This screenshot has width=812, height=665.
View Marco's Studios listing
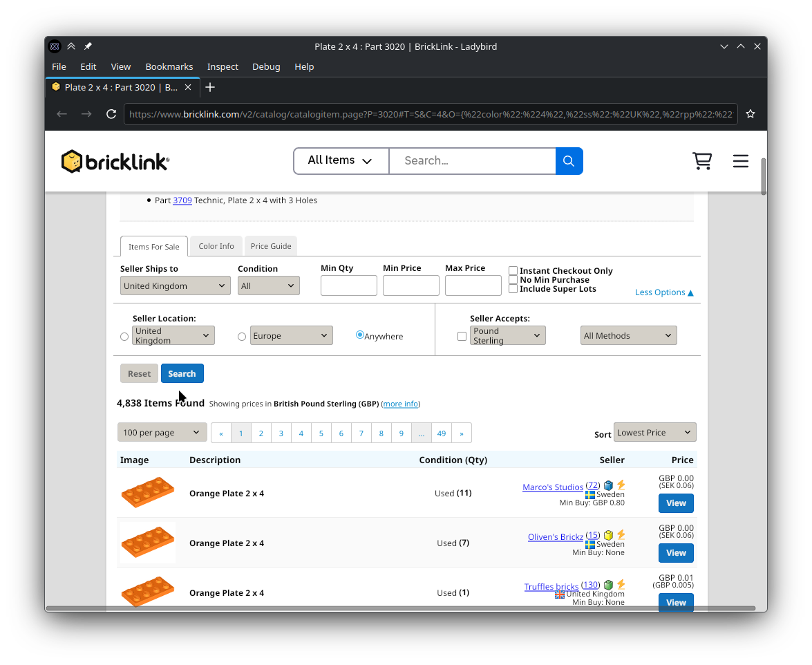click(x=676, y=503)
